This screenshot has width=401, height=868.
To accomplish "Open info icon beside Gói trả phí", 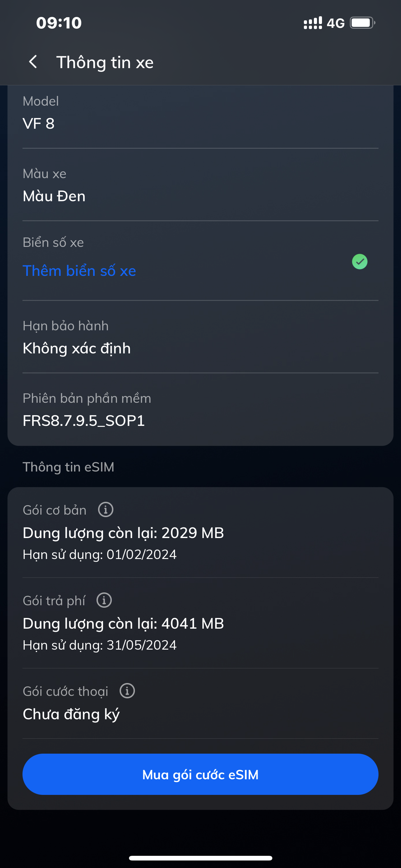I will click(104, 600).
